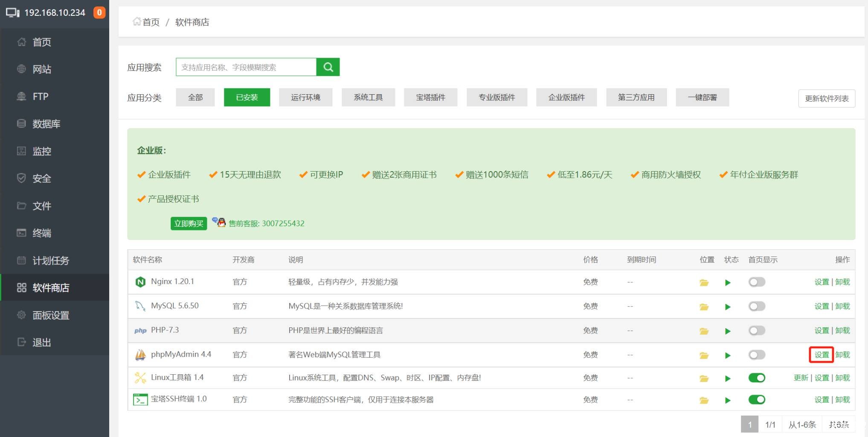Click the 软件商店 grid icon in the sidebar
The image size is (868, 437).
click(21, 288)
